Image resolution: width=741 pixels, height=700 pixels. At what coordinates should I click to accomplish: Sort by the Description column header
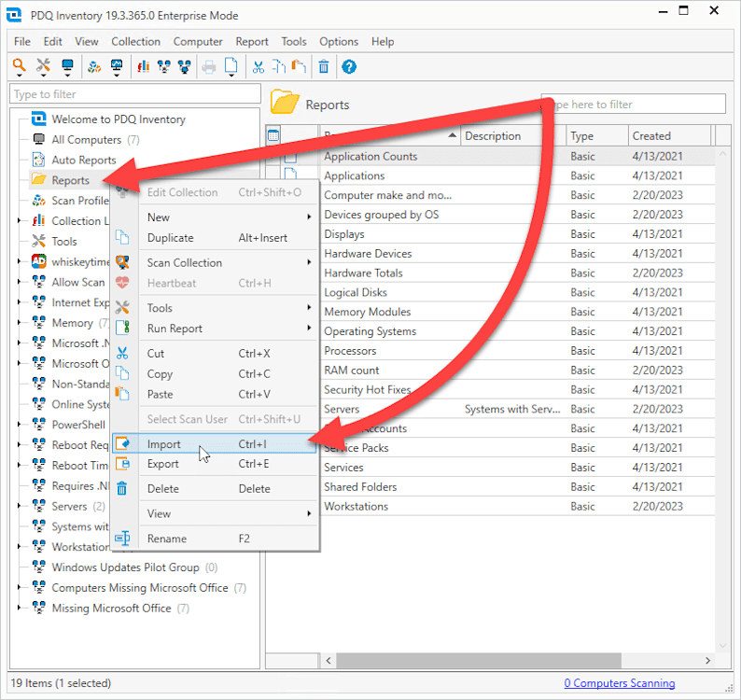[x=512, y=135]
